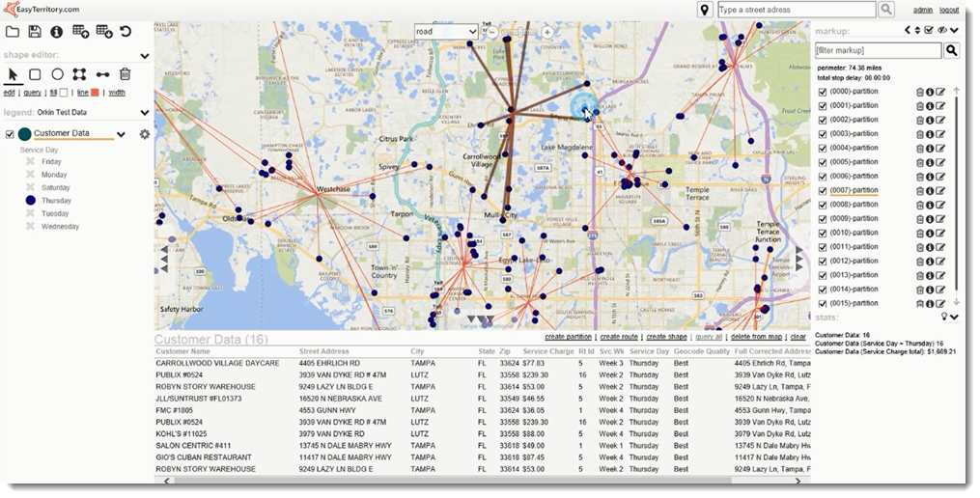Screen dimensions: 980x498
Task: Click the address search magnifier icon
Action: point(886,10)
